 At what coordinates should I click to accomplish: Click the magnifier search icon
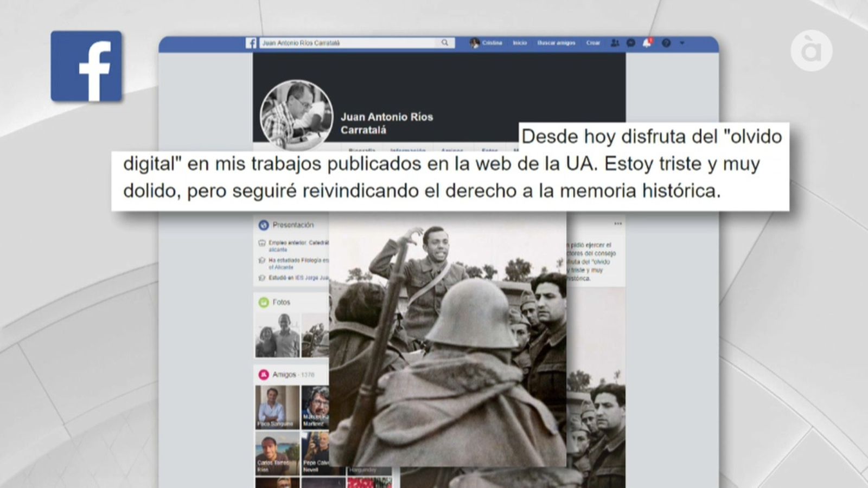pos(445,43)
